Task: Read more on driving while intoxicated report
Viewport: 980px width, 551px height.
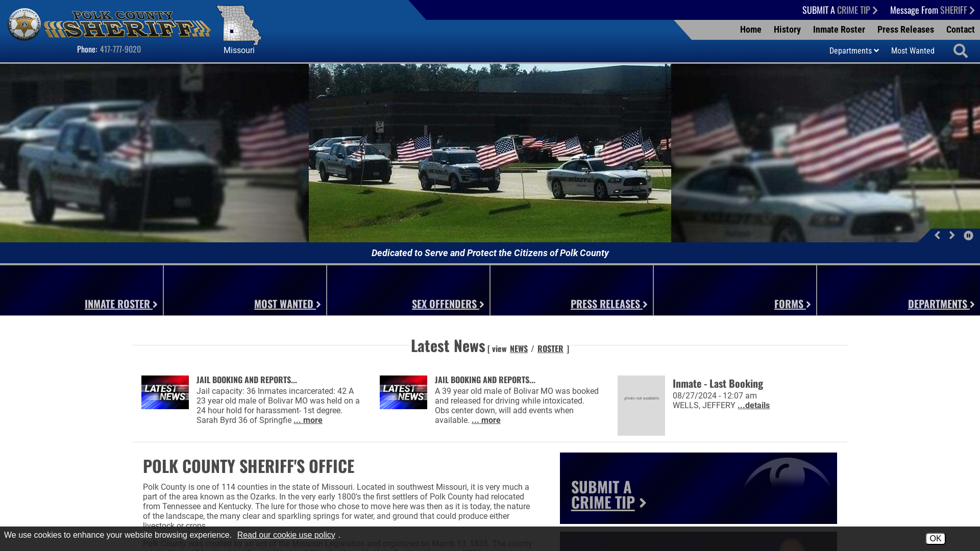Action: [x=486, y=420]
